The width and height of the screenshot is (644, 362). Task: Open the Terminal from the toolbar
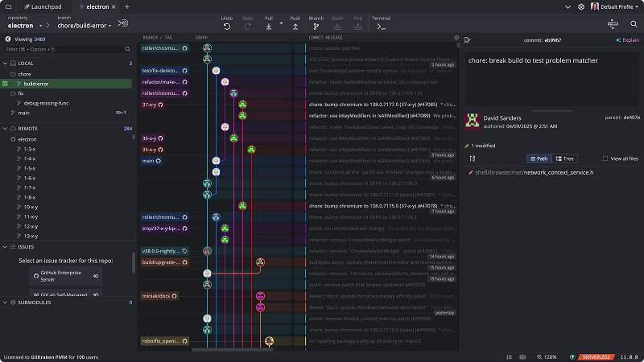382,26
